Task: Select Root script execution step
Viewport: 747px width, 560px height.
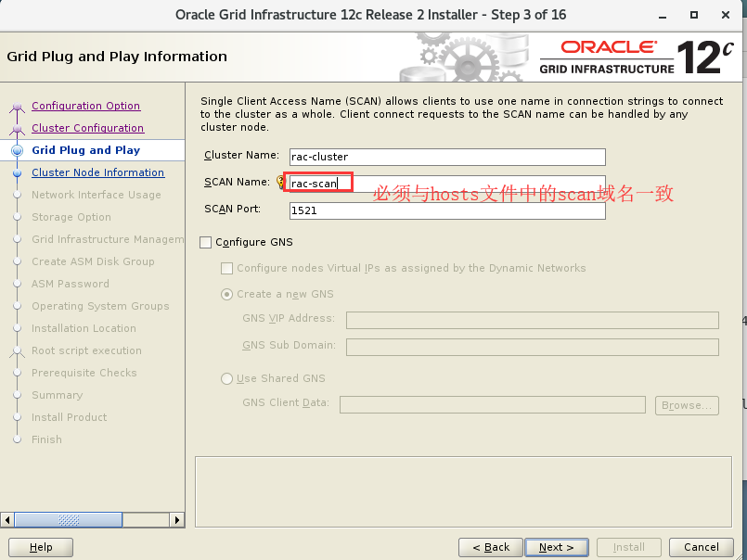Action: [x=86, y=350]
